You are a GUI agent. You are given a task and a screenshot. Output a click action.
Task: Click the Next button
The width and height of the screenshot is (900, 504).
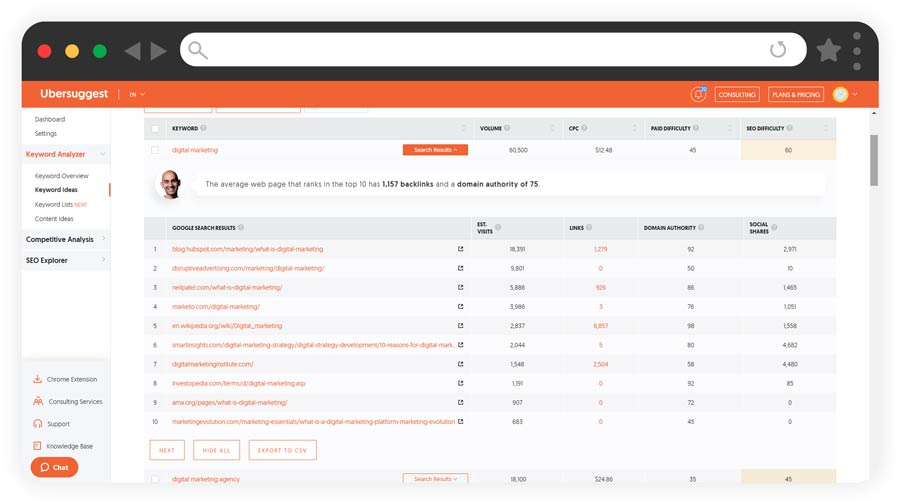(167, 450)
